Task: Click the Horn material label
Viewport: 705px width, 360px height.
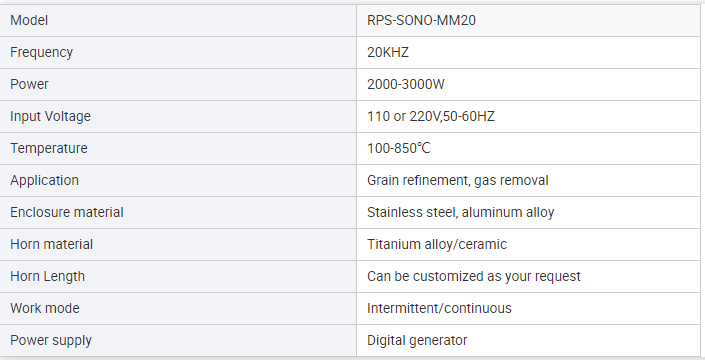Action: (51, 244)
